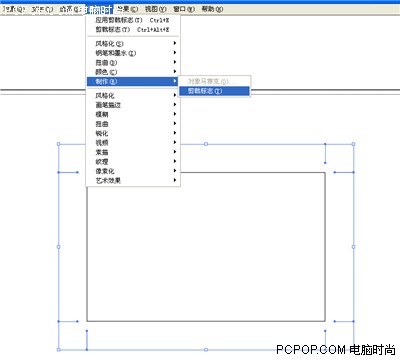The width and height of the screenshot is (400, 360).
Task: Choose 剪裁标志(T) in the 制作 submenu
Action: pos(214,91)
